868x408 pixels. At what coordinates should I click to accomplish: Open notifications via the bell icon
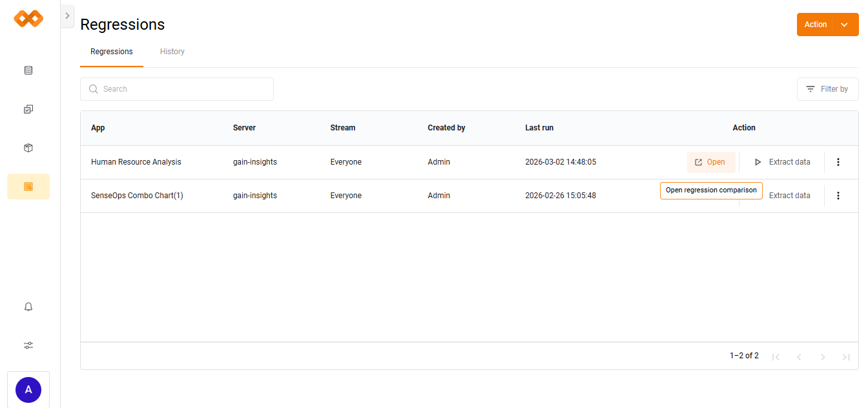[28, 306]
